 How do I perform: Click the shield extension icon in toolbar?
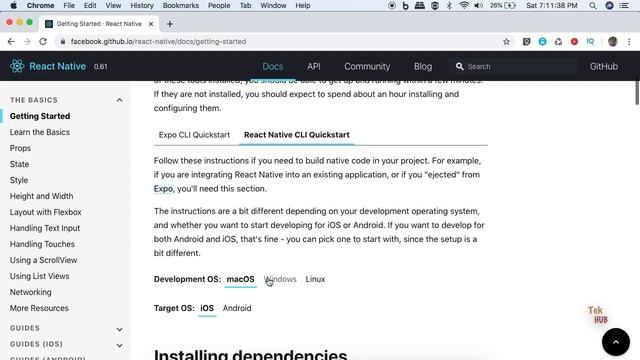pyautogui.click(x=527, y=41)
